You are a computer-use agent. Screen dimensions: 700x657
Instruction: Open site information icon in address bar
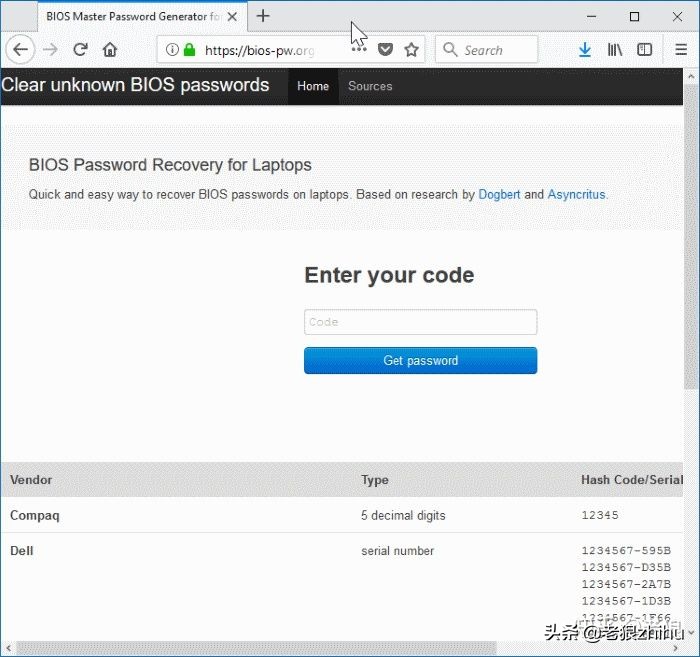click(x=172, y=50)
